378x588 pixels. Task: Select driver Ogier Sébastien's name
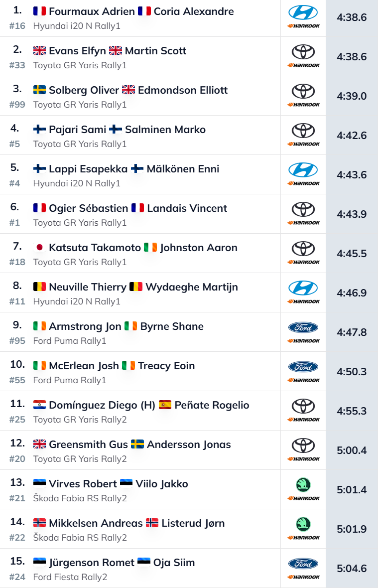coord(88,208)
